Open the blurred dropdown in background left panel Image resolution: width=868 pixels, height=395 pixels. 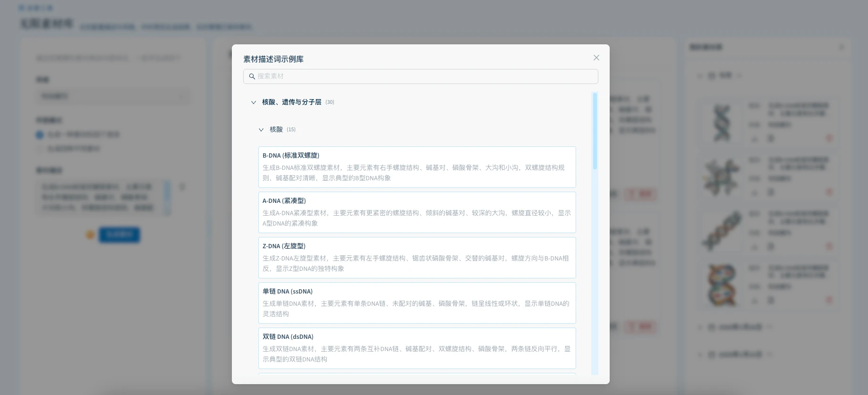coord(113,96)
